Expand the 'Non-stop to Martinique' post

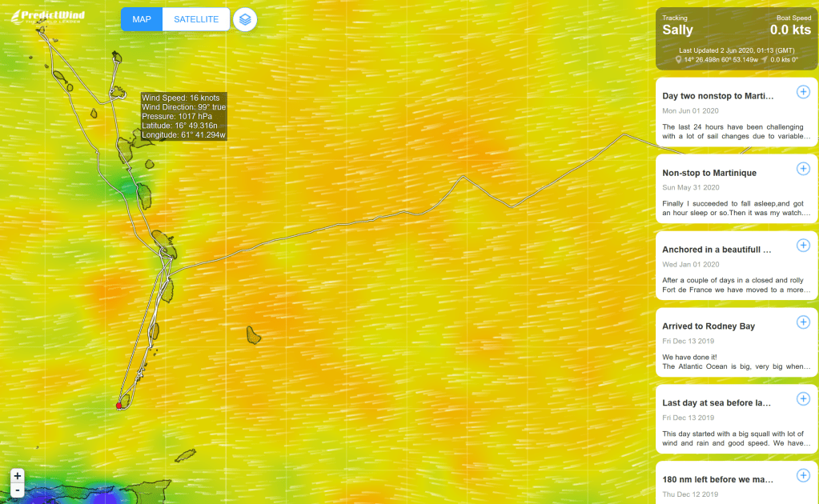803,169
